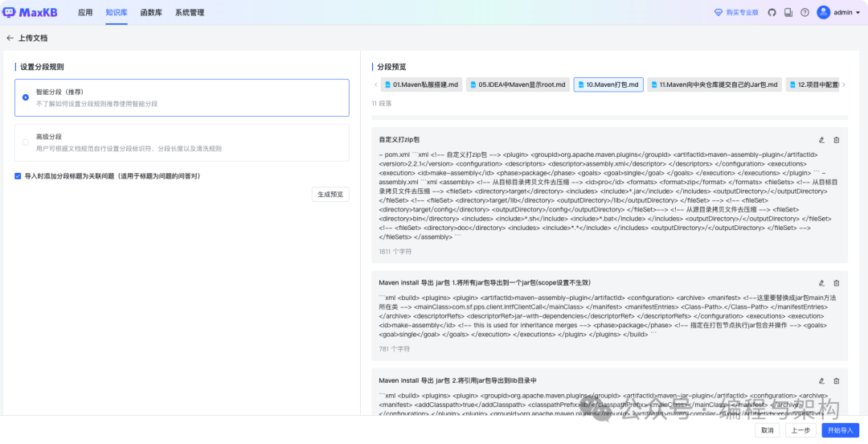
Task: Click the diamond icon beside 购买专业版
Action: point(718,12)
